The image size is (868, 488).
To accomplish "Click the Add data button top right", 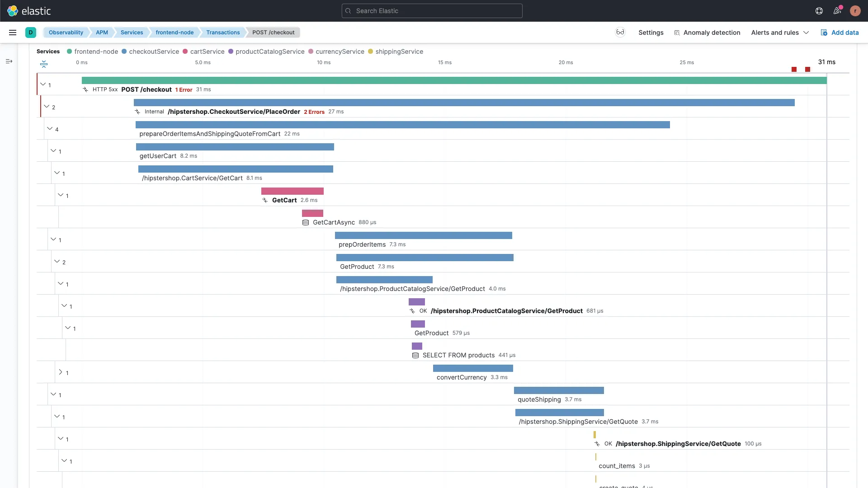I will [x=840, y=32].
